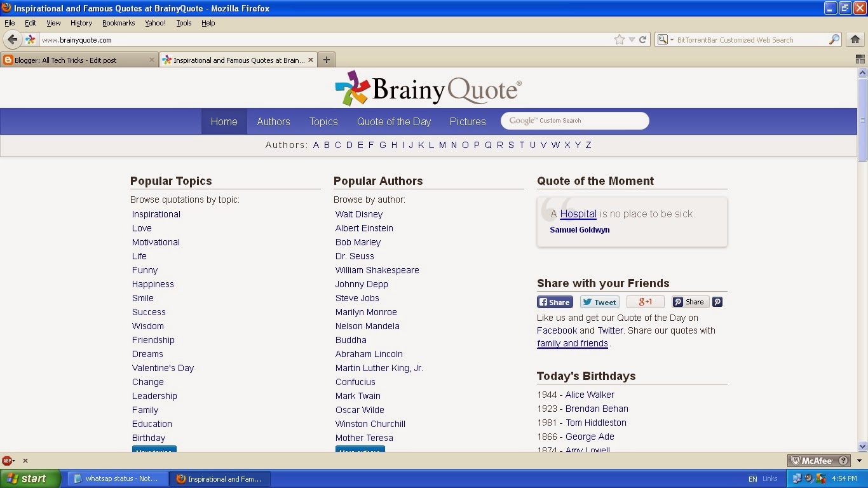The image size is (868, 488).
Task: Go to Quote of the Day page
Action: click(x=394, y=121)
